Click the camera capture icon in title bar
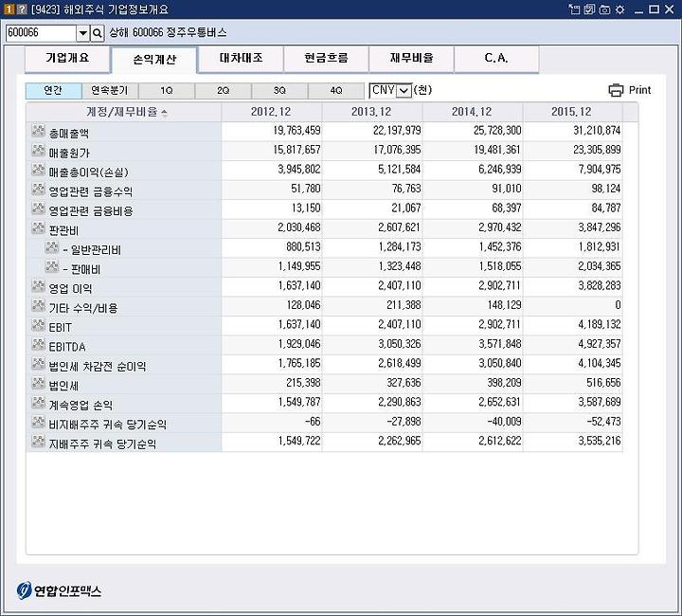The height and width of the screenshot is (616, 682). coord(604,9)
